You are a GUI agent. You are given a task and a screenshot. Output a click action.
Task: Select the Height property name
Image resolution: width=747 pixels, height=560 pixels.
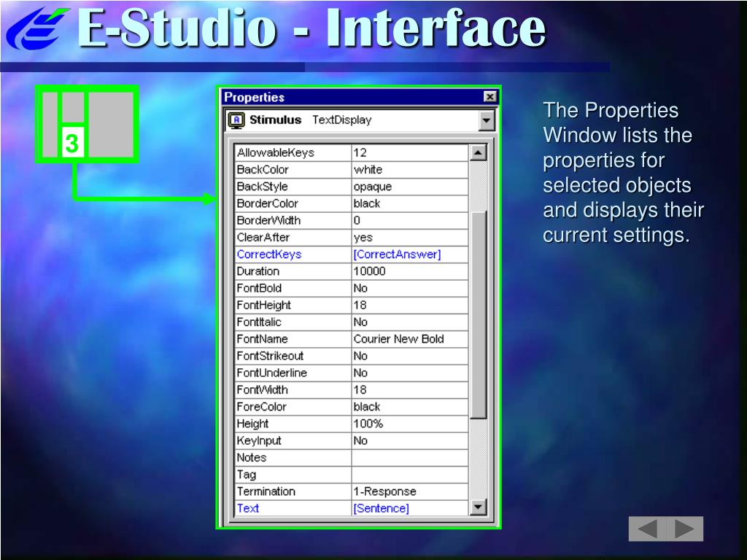pyautogui.click(x=293, y=424)
